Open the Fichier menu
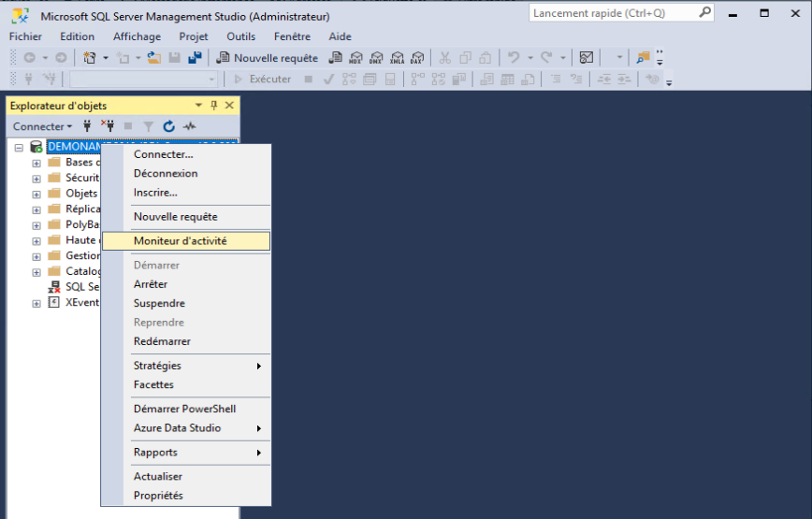Viewport: 812px width, 519px height. click(x=25, y=36)
